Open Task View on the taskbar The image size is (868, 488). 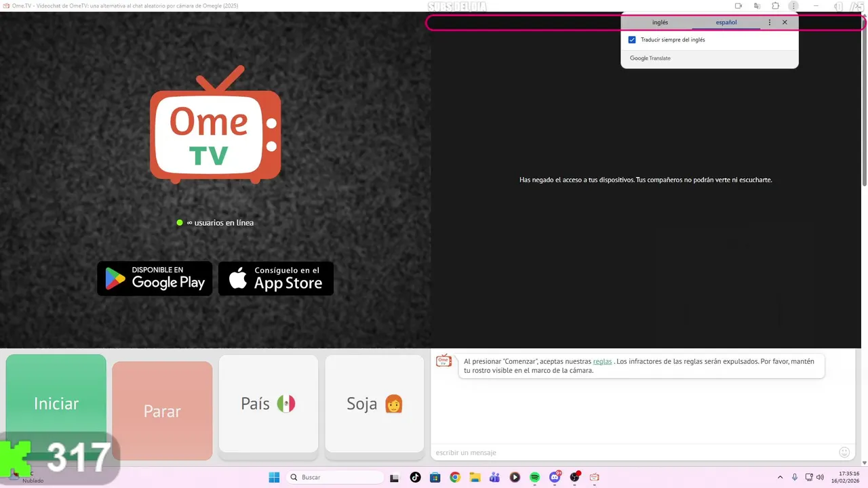pos(395,477)
